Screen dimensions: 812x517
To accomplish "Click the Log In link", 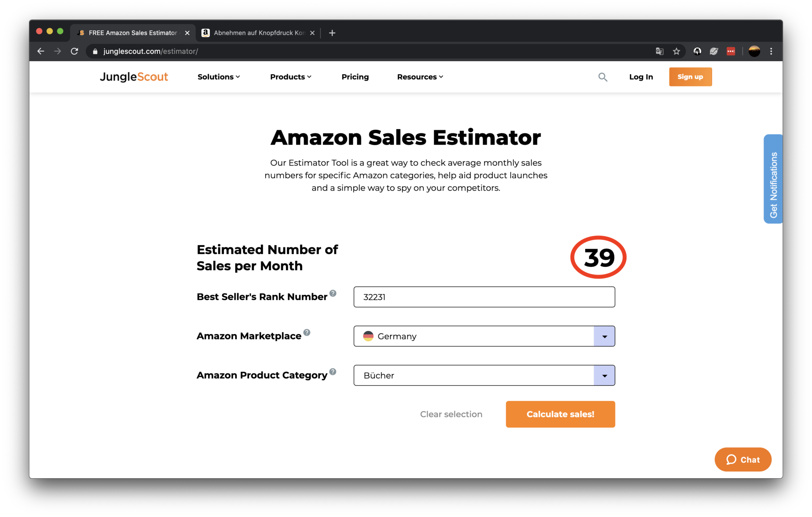I will (641, 76).
